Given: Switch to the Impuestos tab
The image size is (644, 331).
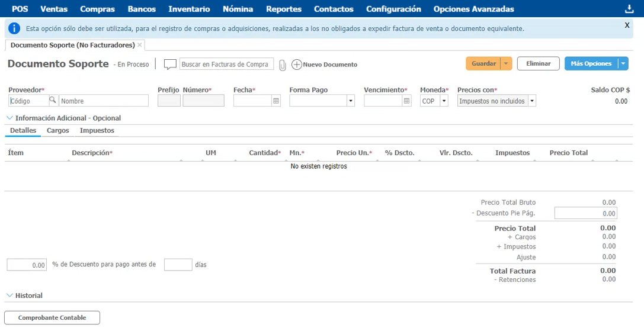Looking at the screenshot, I should (97, 130).
